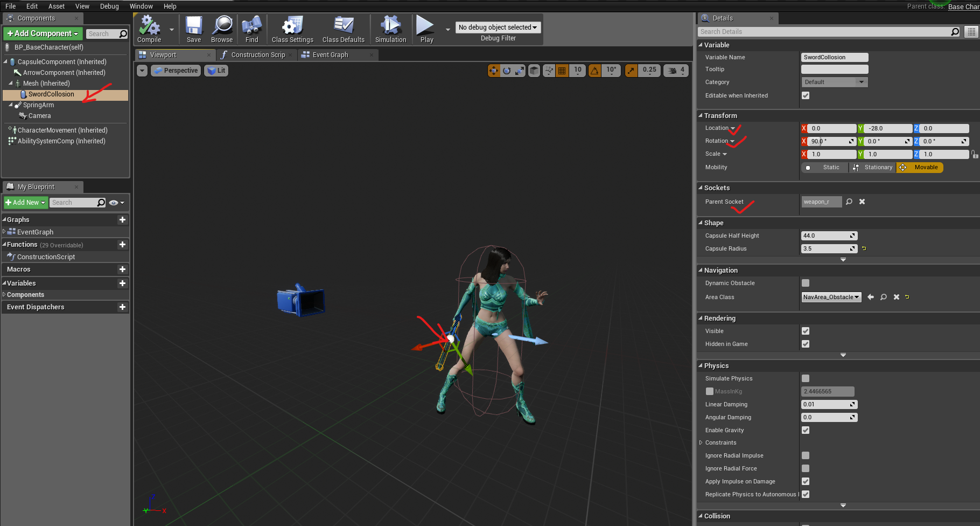This screenshot has width=980, height=526.
Task: Add a new variable with plus
Action: tap(122, 283)
